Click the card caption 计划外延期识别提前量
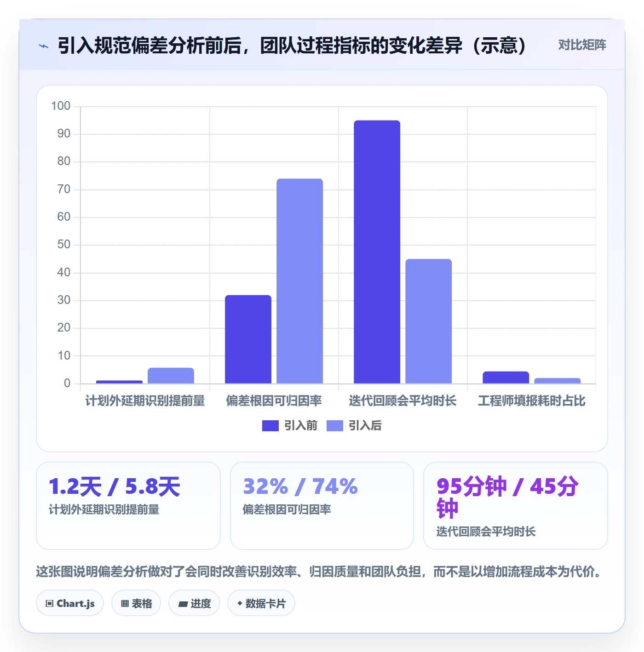644x652 pixels. [x=104, y=509]
